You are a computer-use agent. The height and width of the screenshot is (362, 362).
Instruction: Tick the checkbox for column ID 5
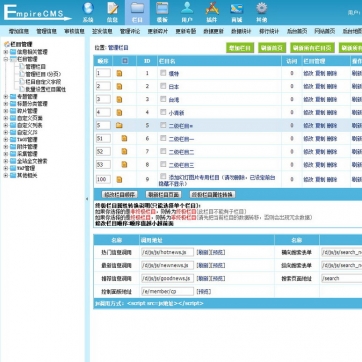[163, 125]
